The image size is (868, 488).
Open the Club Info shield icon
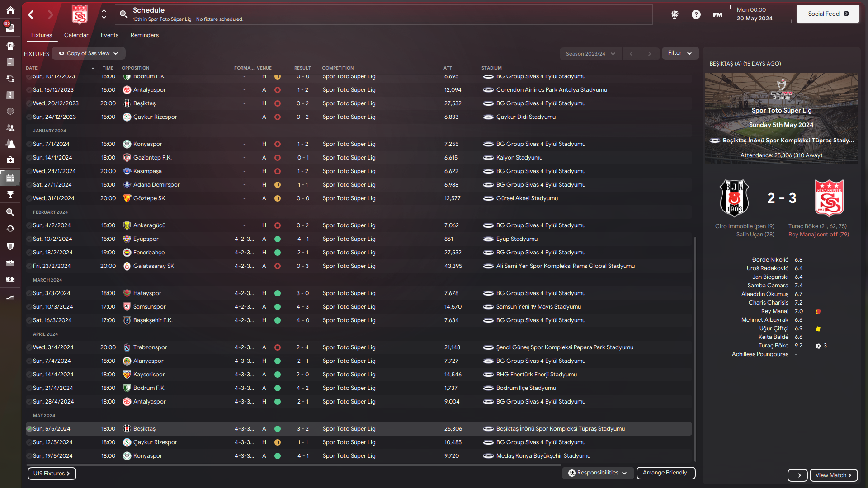pos(10,246)
